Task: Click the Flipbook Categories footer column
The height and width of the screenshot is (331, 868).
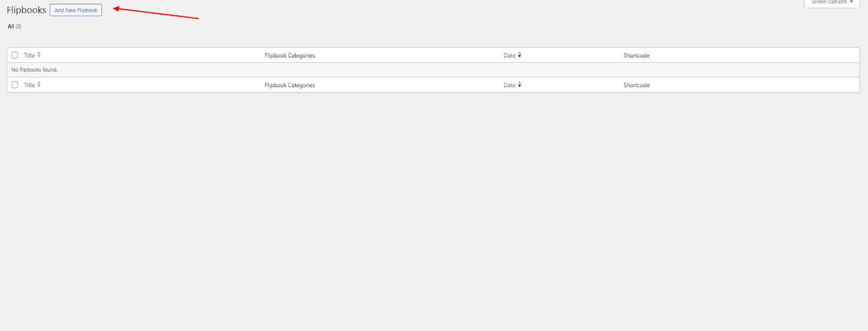Action: [289, 85]
